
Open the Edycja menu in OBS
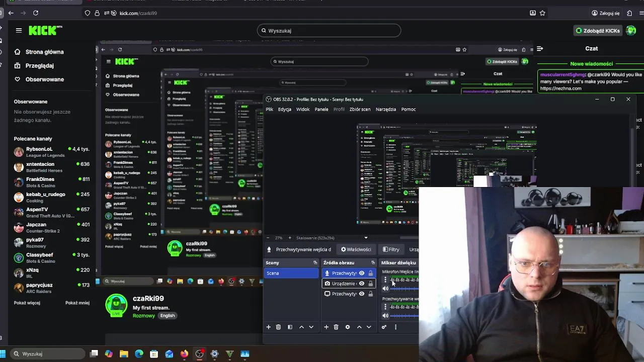pyautogui.click(x=284, y=109)
